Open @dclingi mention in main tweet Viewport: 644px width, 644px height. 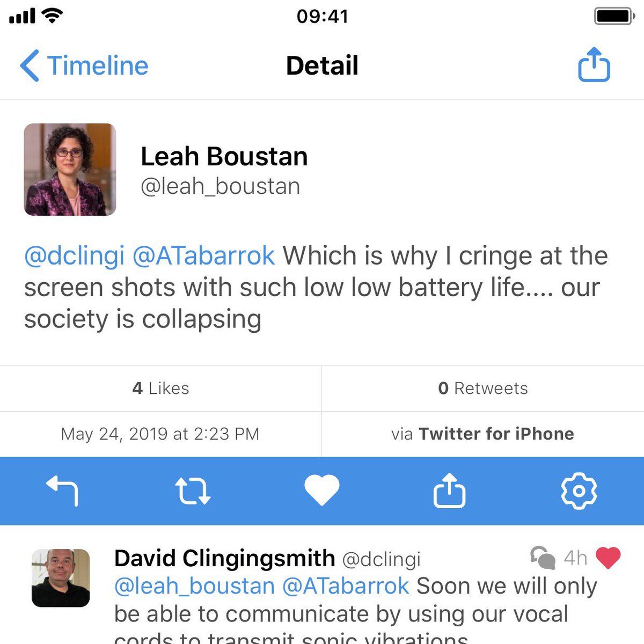pyautogui.click(x=75, y=256)
